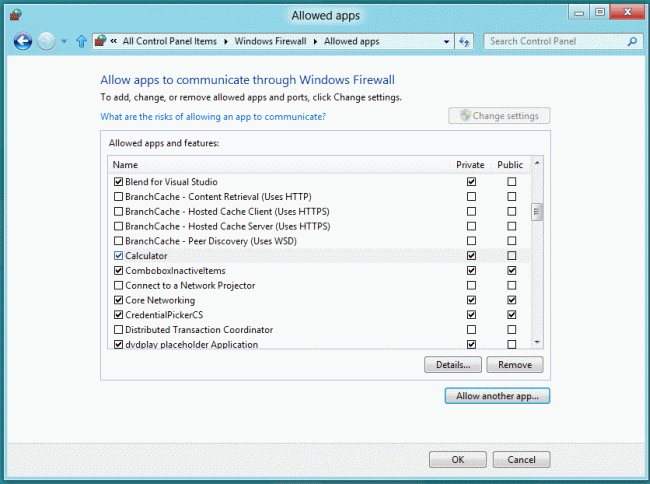Go up one level with the up arrow
The width and height of the screenshot is (650, 484).
point(82,41)
